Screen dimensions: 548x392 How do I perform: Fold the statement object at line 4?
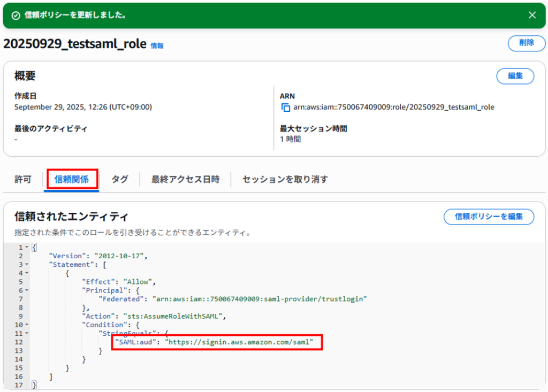click(x=27, y=273)
